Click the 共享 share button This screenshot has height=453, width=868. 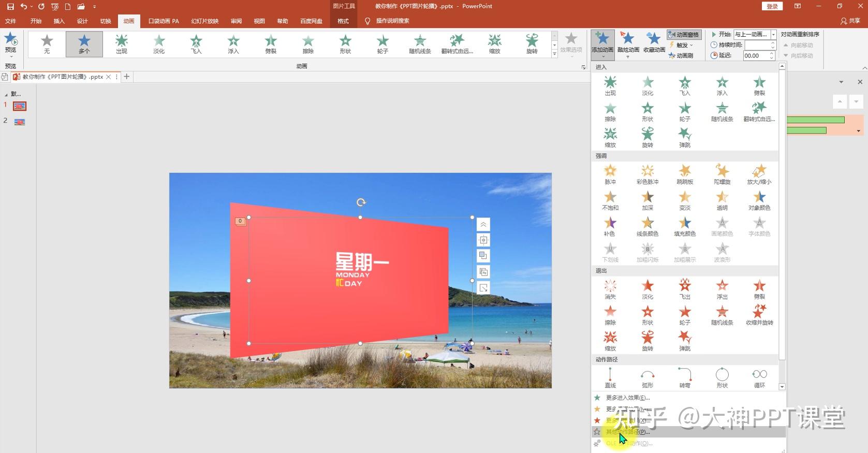tap(850, 21)
